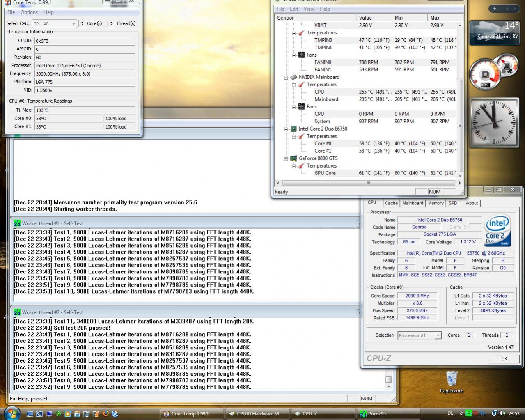Click the Sensor column header
This screenshot has height=420, width=525.
point(315,18)
